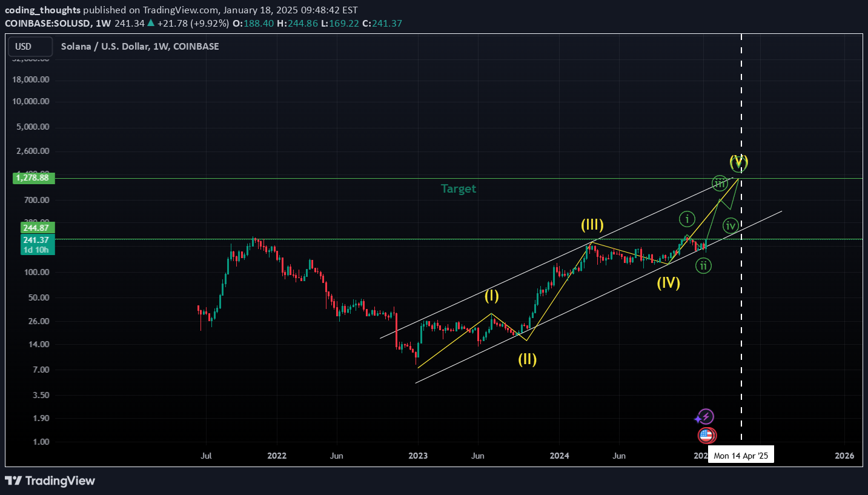Image resolution: width=868 pixels, height=495 pixels.
Task: Click the purple lightning event icon
Action: click(x=706, y=417)
